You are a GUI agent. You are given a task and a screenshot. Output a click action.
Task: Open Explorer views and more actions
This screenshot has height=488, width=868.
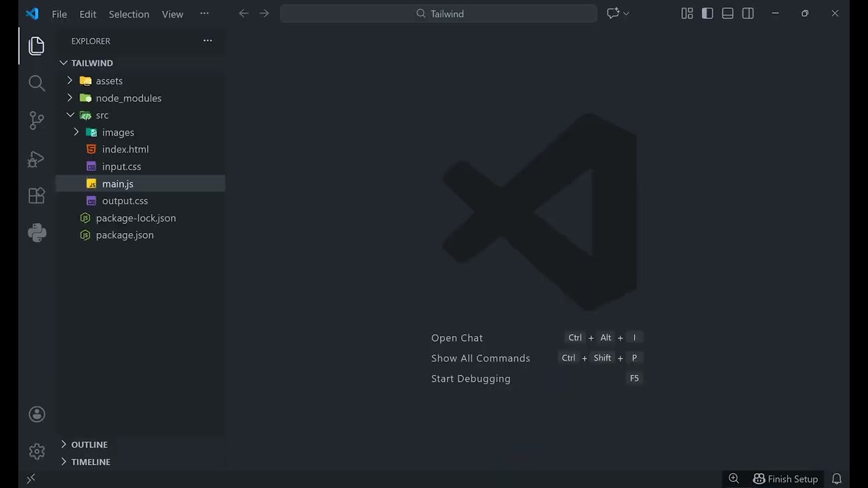(x=208, y=41)
